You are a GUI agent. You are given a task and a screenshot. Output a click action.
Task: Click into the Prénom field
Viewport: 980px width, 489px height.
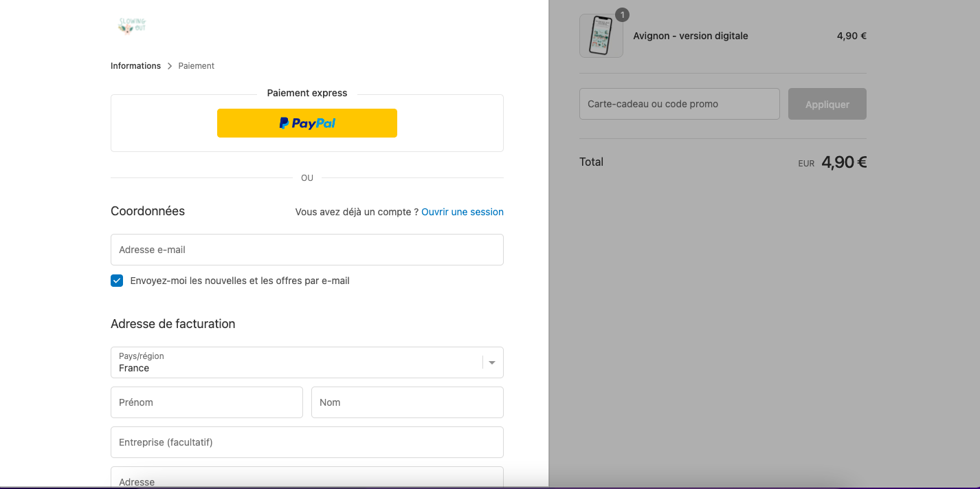point(207,402)
